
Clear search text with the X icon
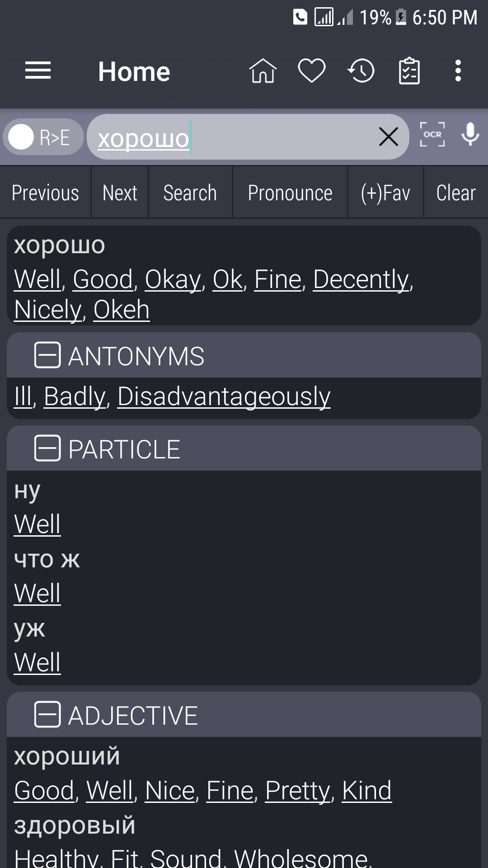pos(389,137)
